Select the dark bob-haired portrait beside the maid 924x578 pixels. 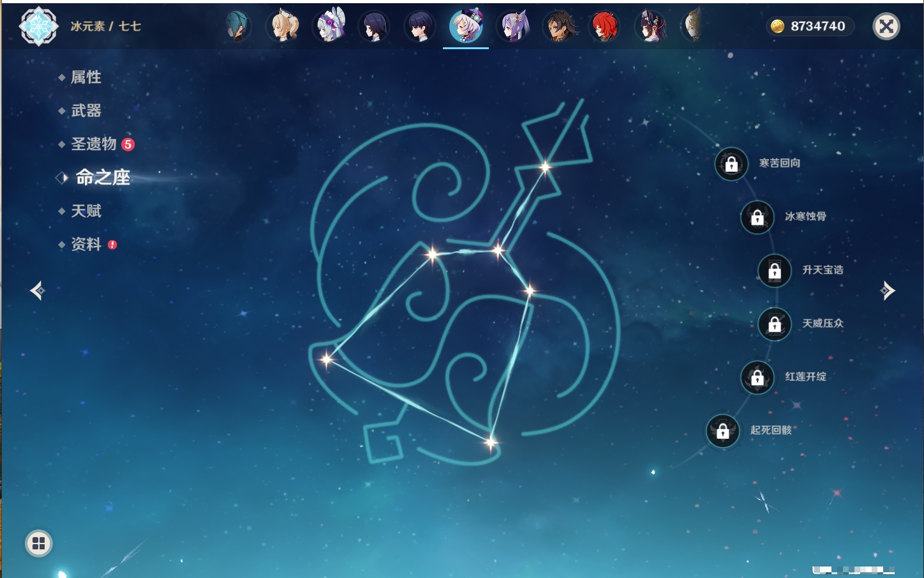375,27
